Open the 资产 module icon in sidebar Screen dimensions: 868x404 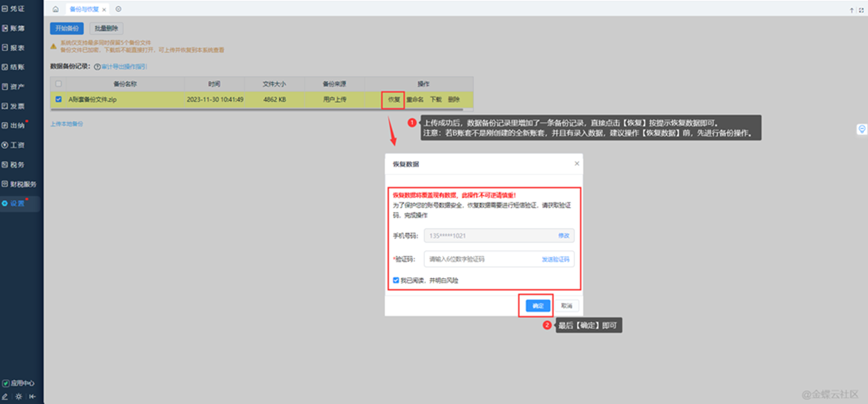tap(5, 86)
